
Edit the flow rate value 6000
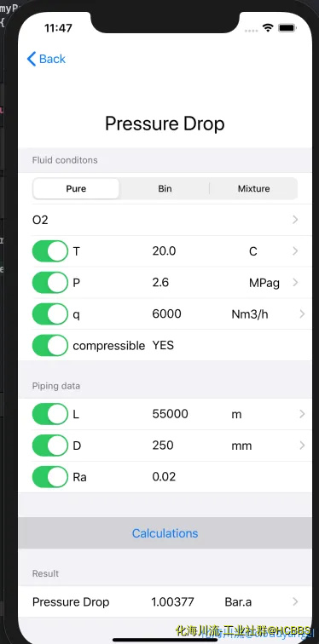(166, 313)
